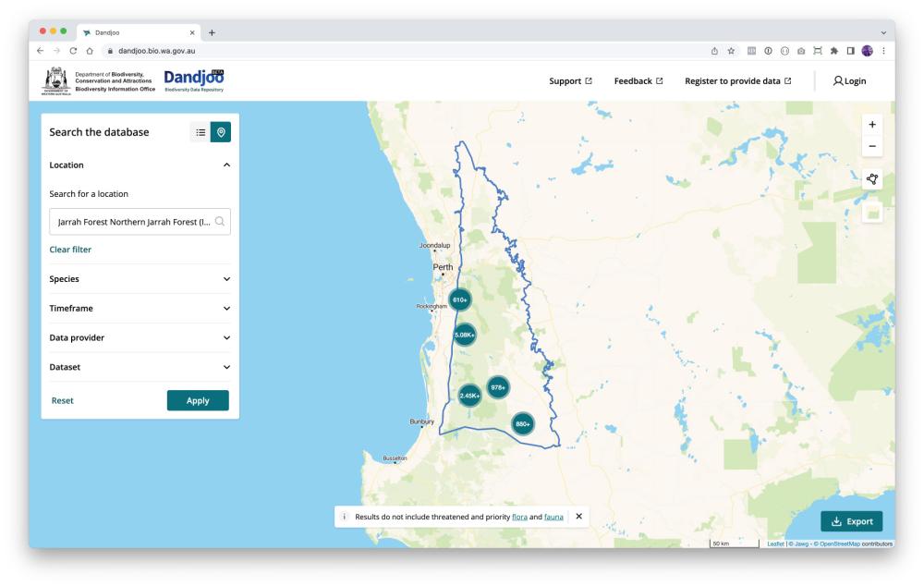
Task: Click the address bar URL
Action: pos(157,51)
